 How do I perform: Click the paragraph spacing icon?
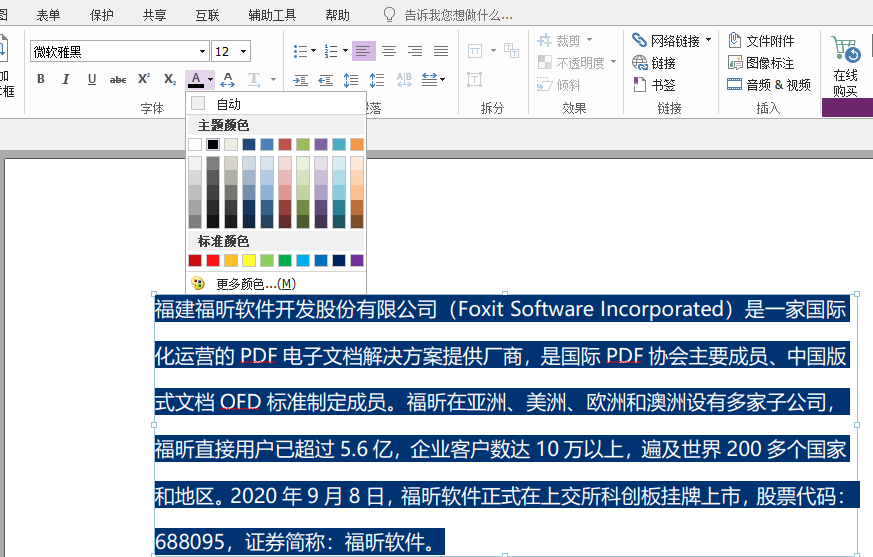click(377, 80)
